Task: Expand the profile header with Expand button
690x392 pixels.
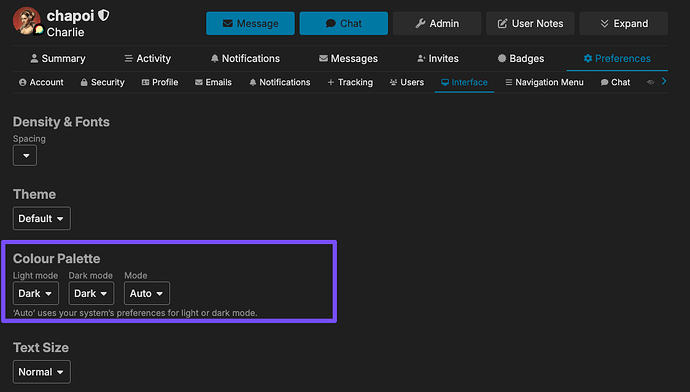Action: coord(624,23)
